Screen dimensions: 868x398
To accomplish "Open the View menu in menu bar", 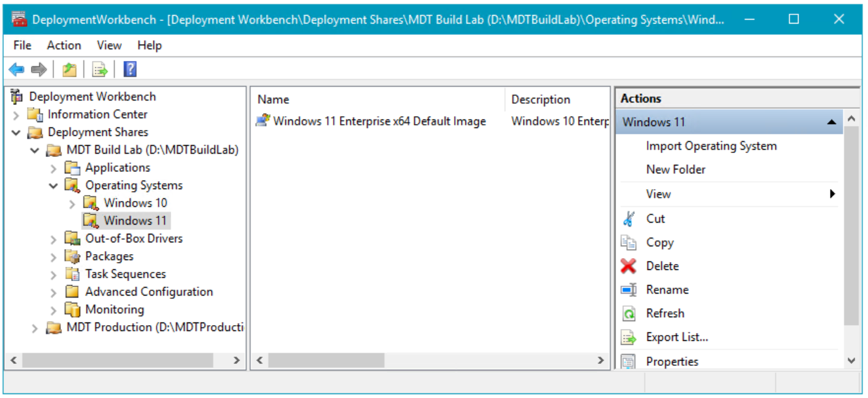I will point(109,45).
